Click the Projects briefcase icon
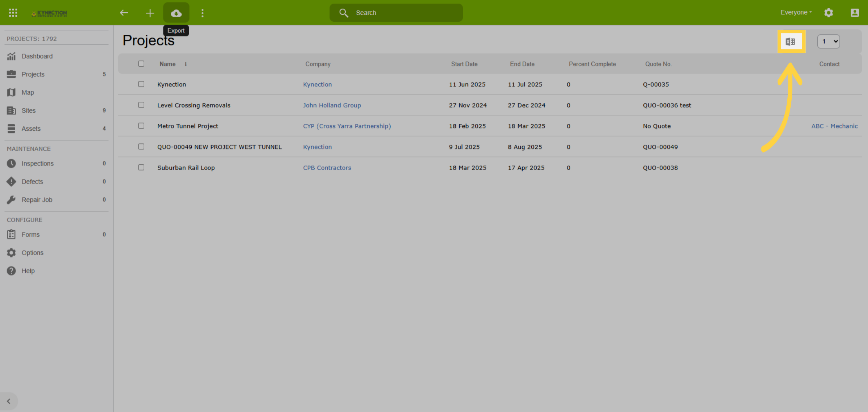This screenshot has width=868, height=412. (x=11, y=74)
